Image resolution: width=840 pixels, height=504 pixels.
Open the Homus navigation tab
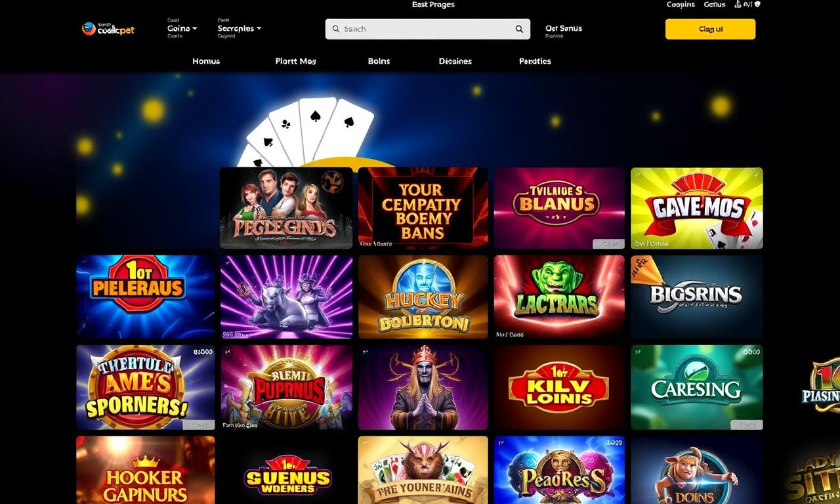206,61
